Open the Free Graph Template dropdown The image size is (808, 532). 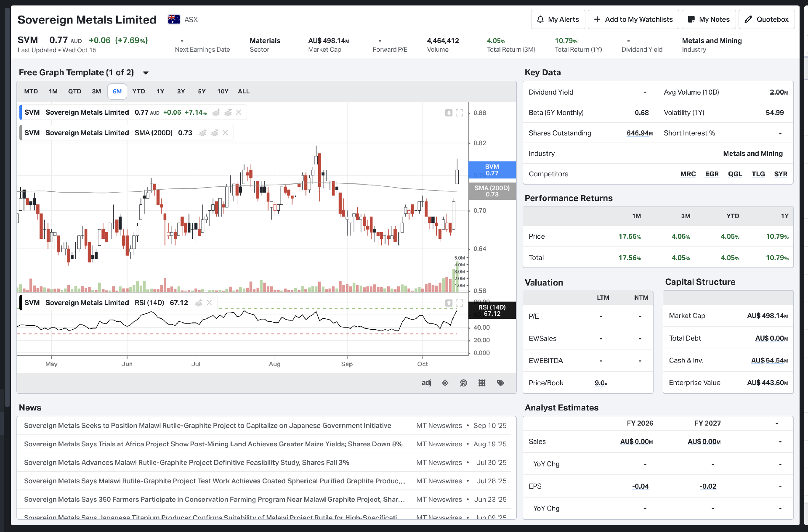tap(146, 73)
